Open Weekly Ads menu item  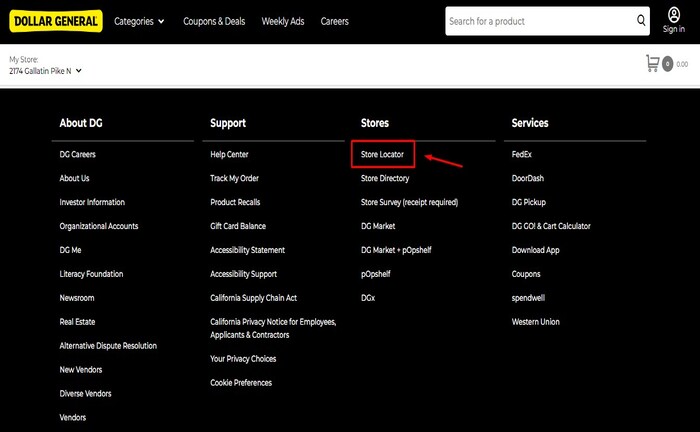pyautogui.click(x=283, y=21)
